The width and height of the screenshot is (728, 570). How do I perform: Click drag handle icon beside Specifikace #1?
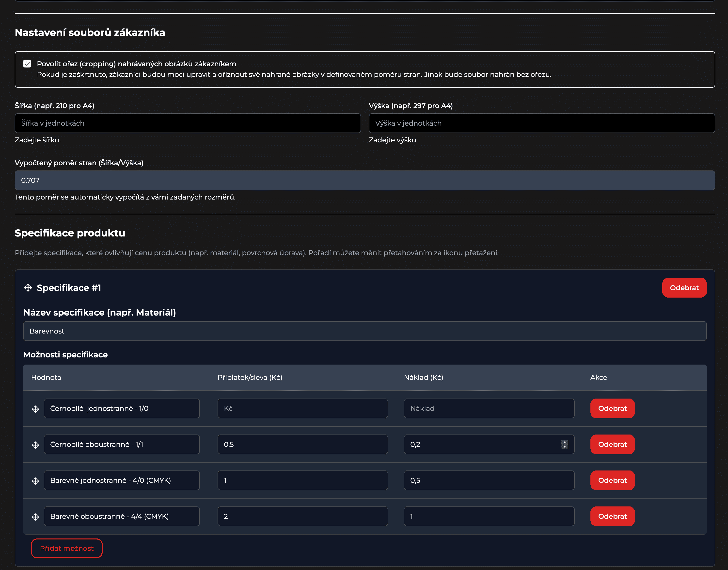[x=28, y=288]
